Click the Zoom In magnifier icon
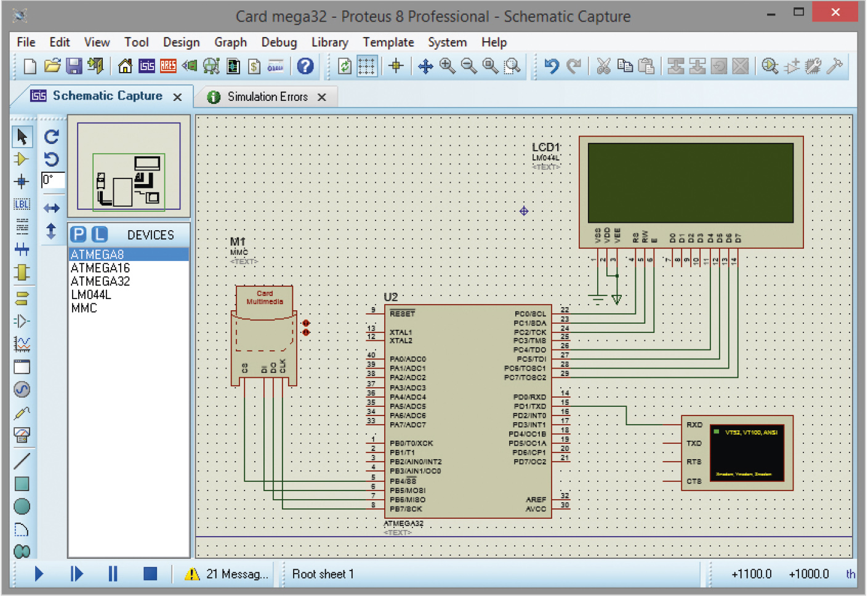The height and width of the screenshot is (597, 868). 448,66
